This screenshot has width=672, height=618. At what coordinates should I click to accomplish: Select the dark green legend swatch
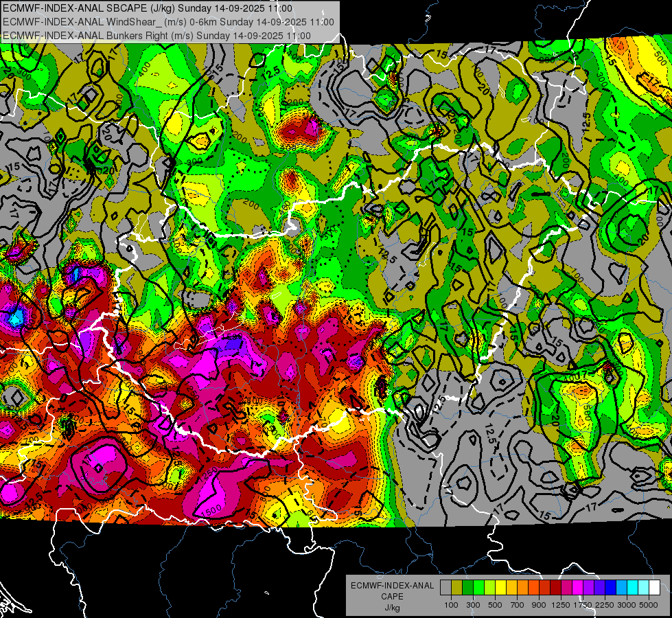[467, 588]
